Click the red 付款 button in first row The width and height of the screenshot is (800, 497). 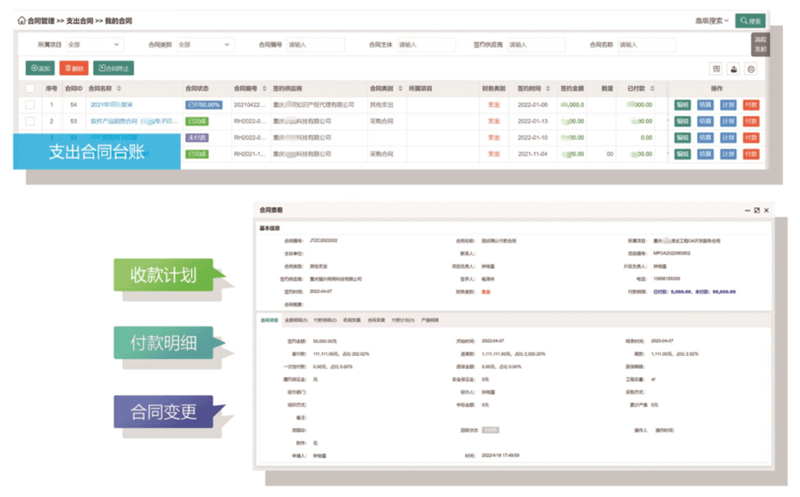(750, 104)
